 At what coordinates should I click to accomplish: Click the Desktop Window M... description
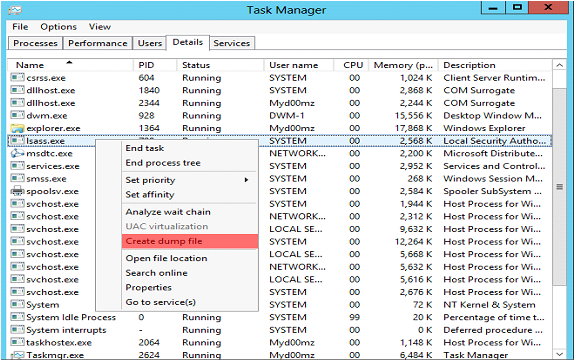pyautogui.click(x=492, y=115)
